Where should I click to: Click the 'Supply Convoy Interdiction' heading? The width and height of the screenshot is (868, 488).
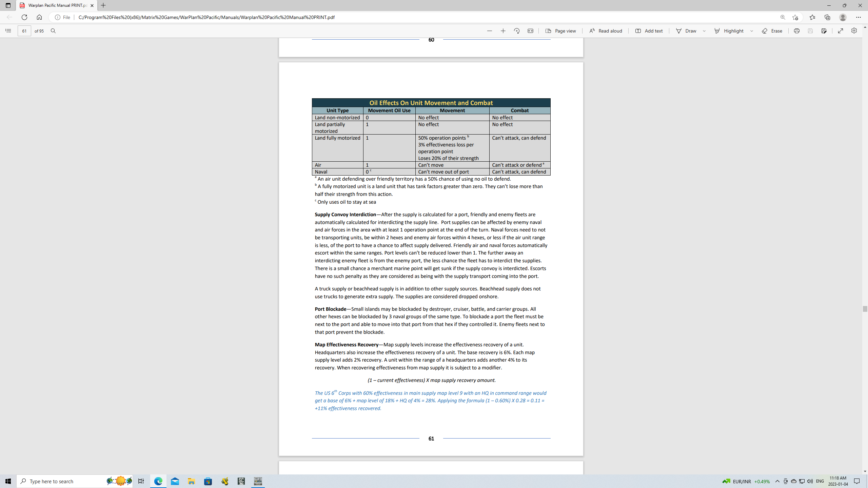click(345, 215)
